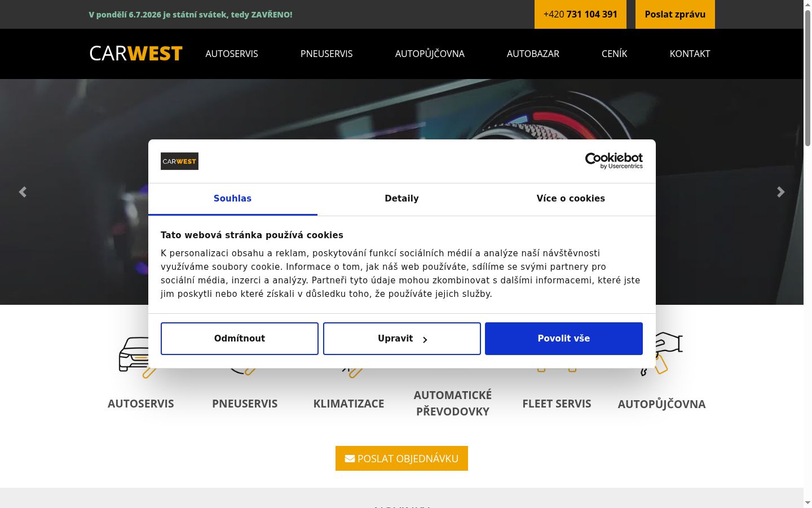Open the AUTOMATICKÉ PŘEVODOVKY service link
Image resolution: width=812 pixels, height=508 pixels.
click(453, 403)
